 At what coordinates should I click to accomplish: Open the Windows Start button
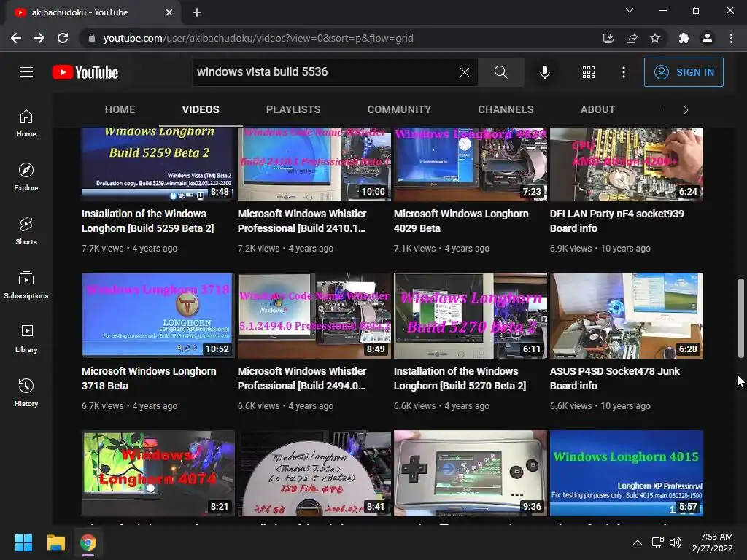pos(23,542)
